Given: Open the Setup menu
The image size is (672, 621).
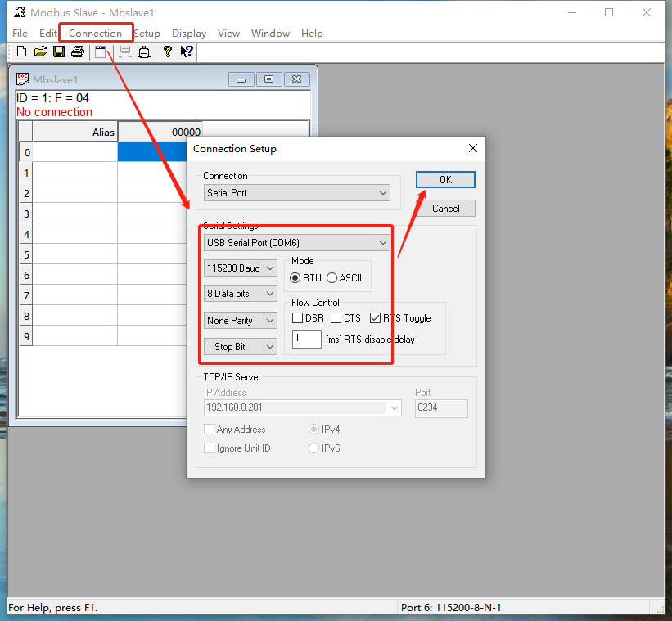Looking at the screenshot, I should pos(147,34).
